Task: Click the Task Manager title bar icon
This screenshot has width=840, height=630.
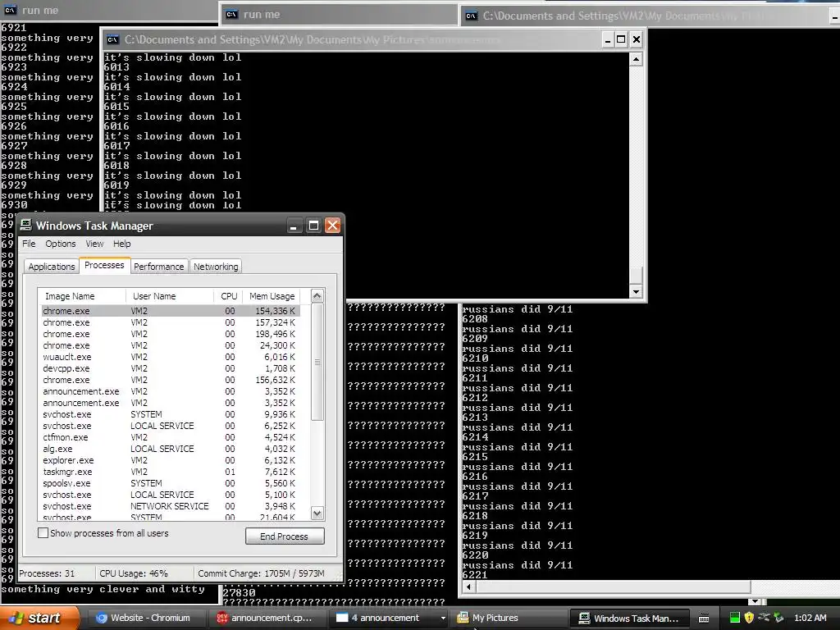Action: pos(25,225)
